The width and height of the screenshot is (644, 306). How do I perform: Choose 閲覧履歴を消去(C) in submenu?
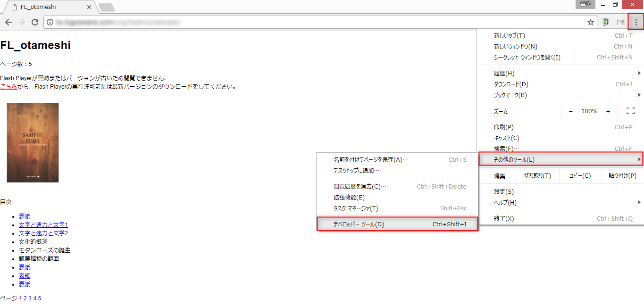[360, 186]
